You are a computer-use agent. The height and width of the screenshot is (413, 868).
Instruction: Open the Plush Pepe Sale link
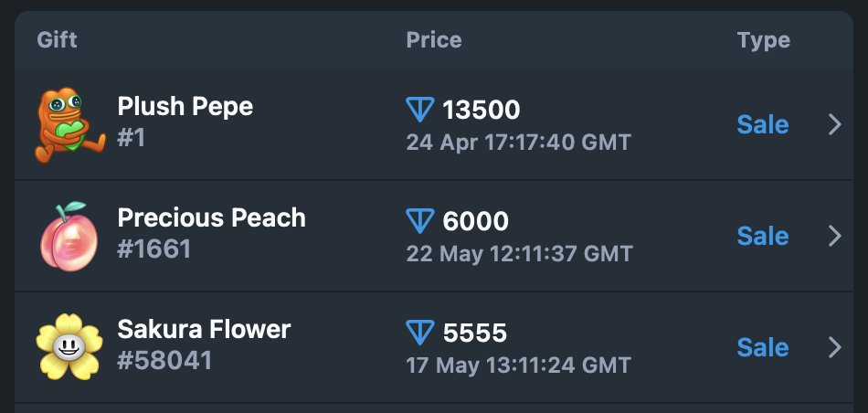pyautogui.click(x=763, y=124)
